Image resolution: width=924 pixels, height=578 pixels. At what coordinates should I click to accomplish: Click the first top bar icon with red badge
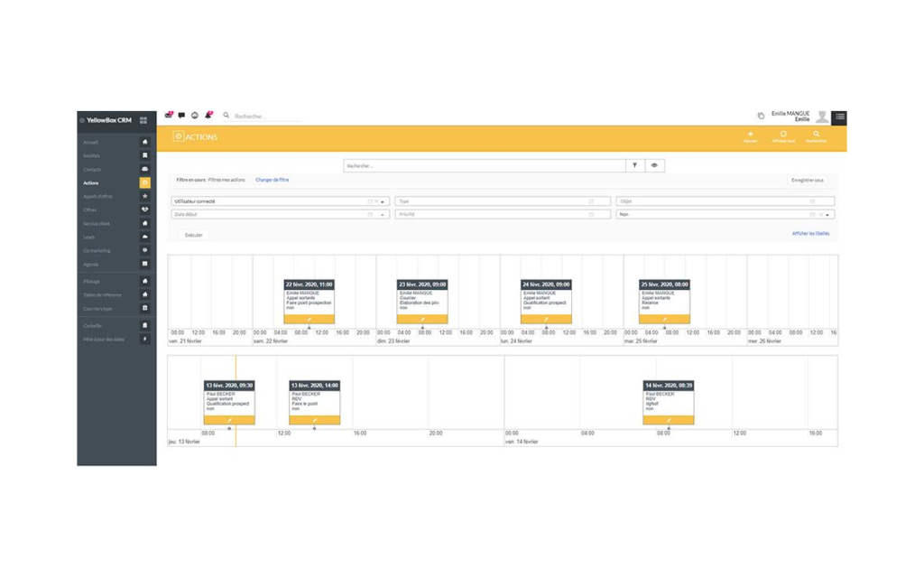(x=169, y=115)
